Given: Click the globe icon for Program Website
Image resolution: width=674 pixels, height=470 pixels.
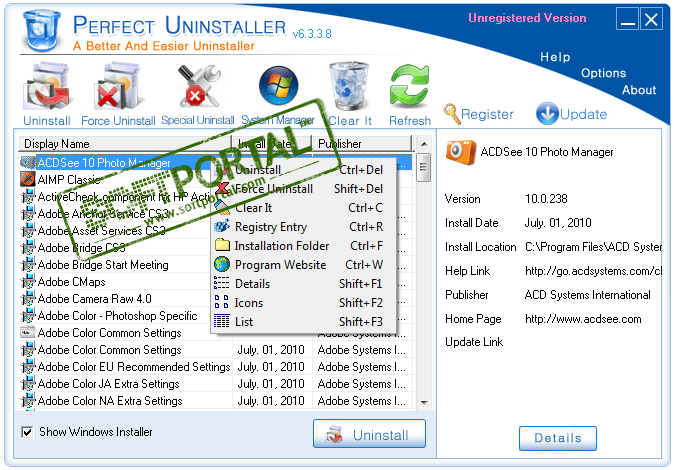Looking at the screenshot, I should point(222,264).
